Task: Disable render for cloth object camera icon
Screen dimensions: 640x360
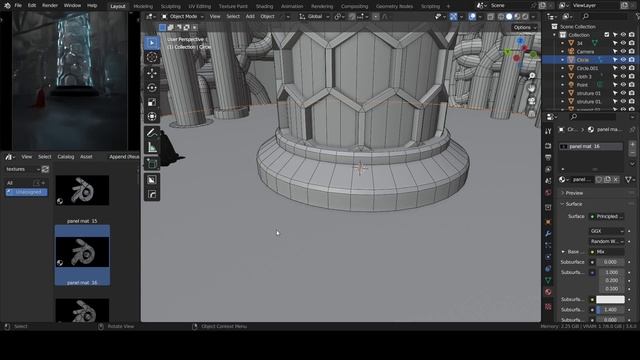Action: pos(632,76)
